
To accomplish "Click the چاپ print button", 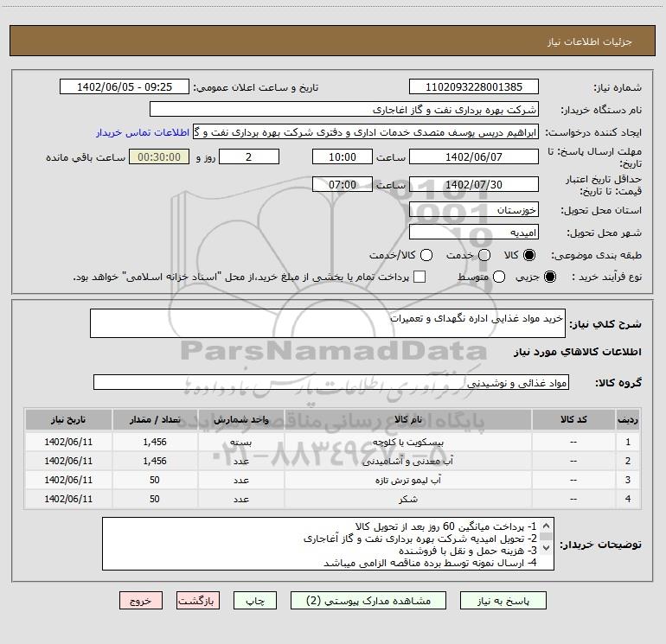I will [255, 601].
